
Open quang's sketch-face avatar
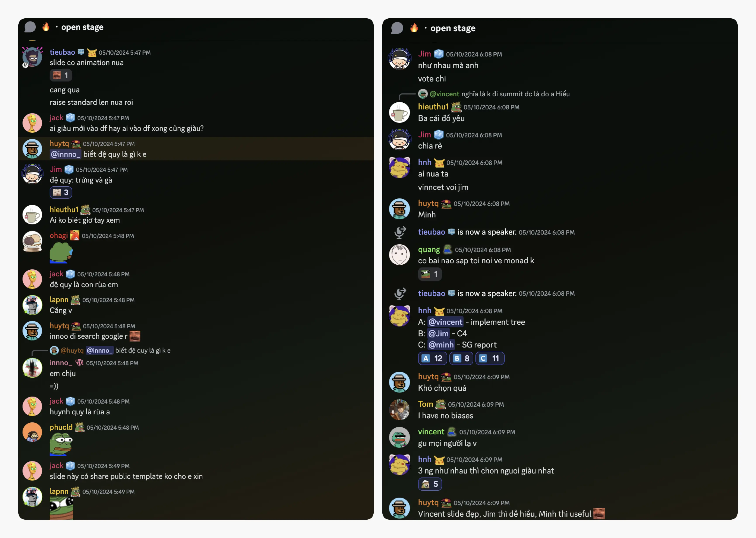[x=399, y=255]
